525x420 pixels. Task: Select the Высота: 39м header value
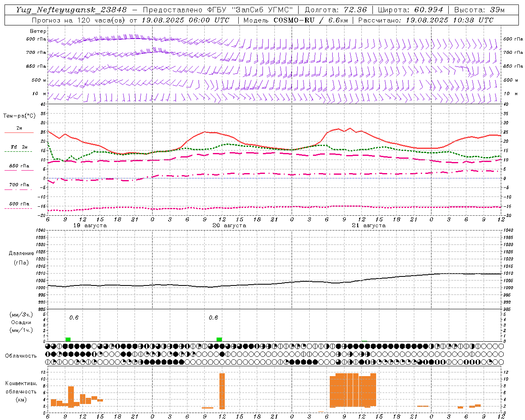(x=479, y=10)
